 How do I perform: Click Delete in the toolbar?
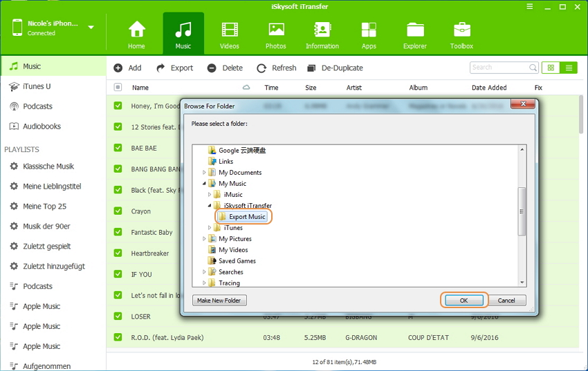coord(225,68)
